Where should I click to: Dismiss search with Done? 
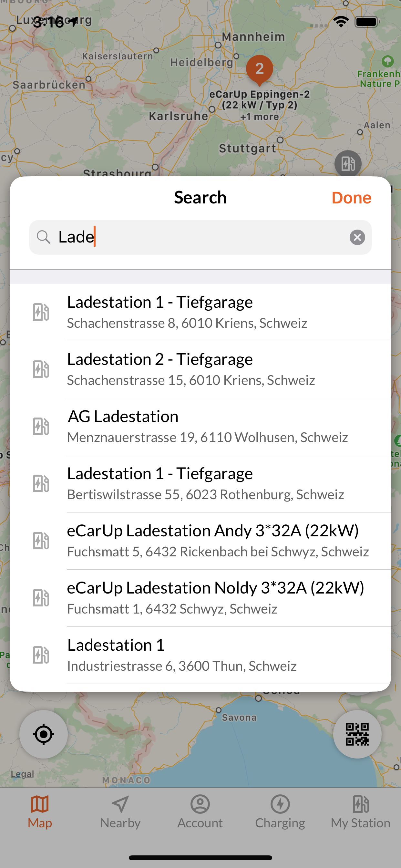tap(352, 198)
